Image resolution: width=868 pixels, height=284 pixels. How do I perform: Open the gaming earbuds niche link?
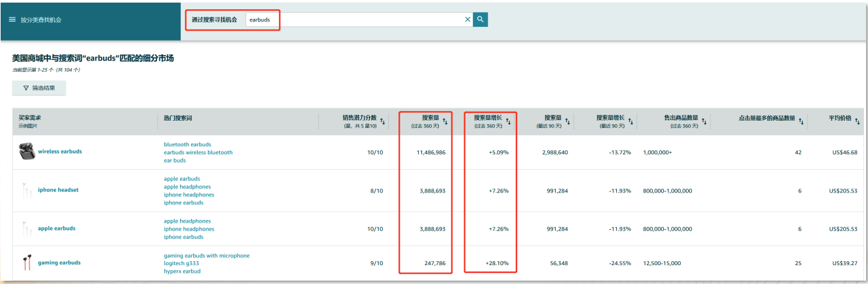tap(59, 262)
